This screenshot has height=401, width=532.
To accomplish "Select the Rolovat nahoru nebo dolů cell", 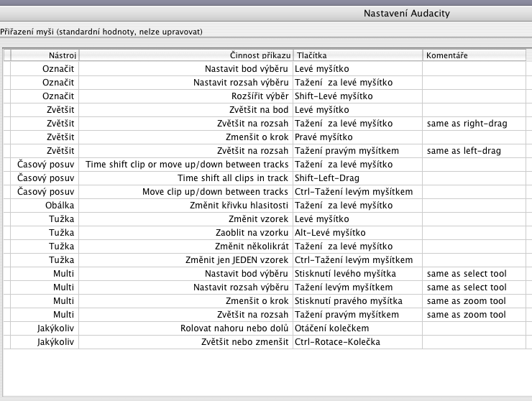I will coord(186,328).
